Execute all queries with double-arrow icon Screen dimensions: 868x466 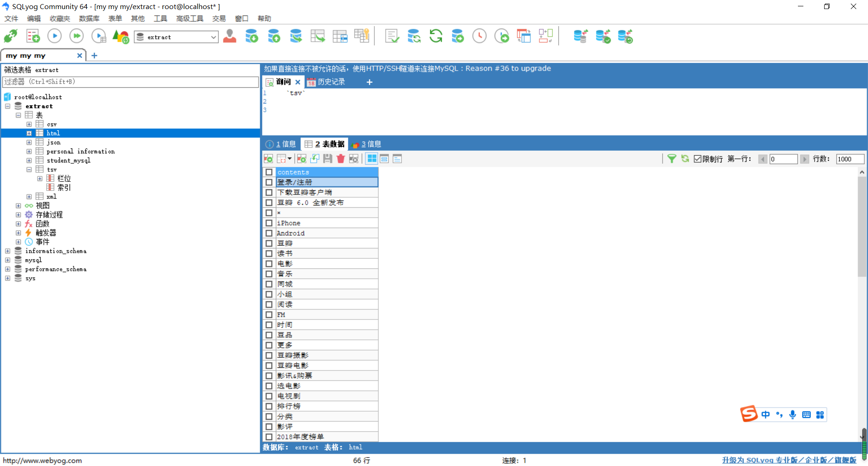pos(76,36)
